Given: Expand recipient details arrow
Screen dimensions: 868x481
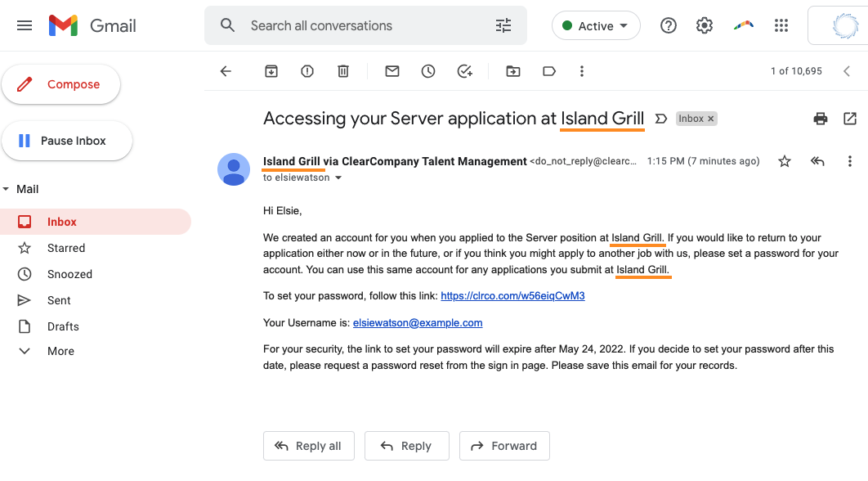Looking at the screenshot, I should pyautogui.click(x=338, y=178).
